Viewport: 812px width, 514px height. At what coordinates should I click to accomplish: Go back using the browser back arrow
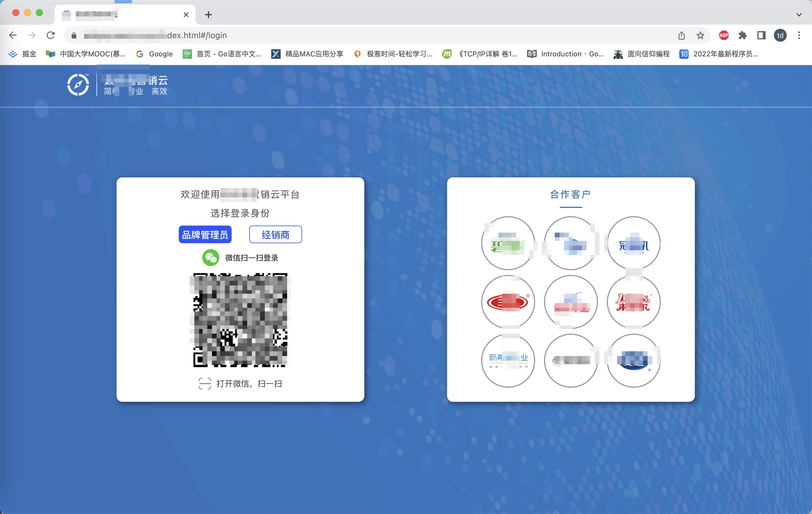point(13,35)
